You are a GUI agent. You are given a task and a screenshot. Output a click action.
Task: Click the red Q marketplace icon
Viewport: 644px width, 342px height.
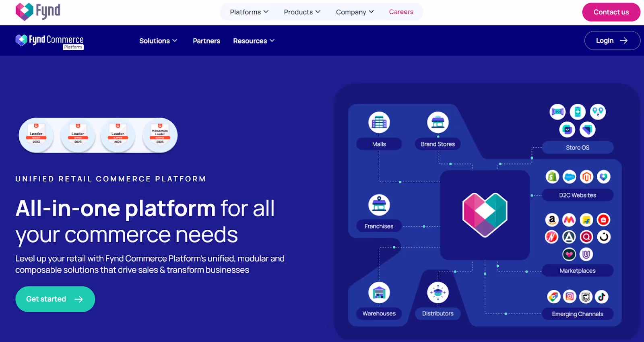tap(586, 237)
